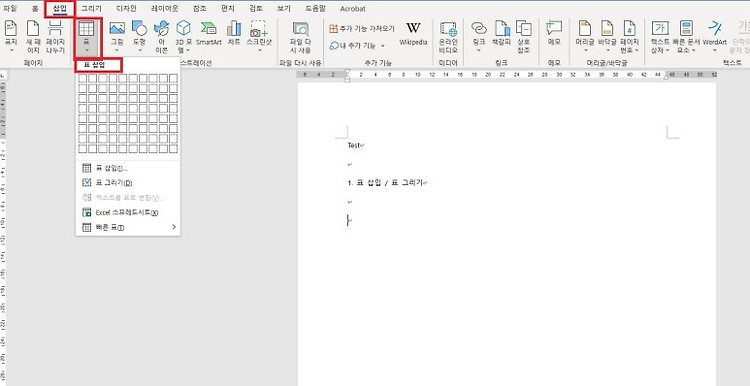Click the 스크린샷 (Screenshot) camera icon

click(x=259, y=29)
